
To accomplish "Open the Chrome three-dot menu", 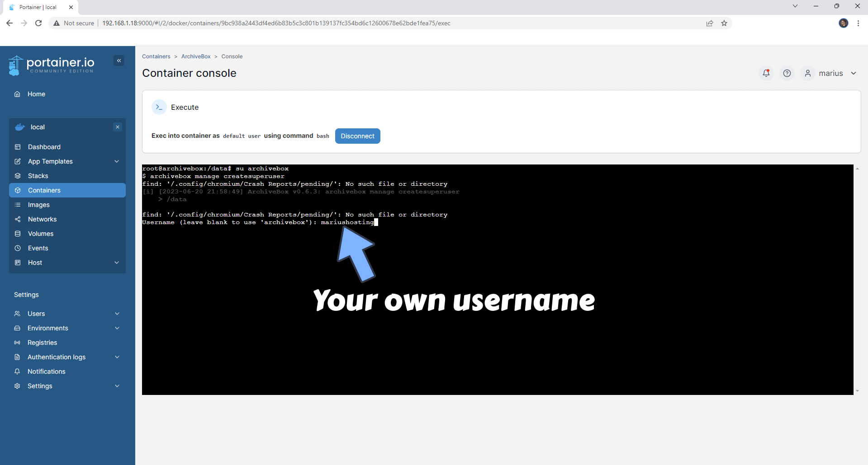I will 858,23.
